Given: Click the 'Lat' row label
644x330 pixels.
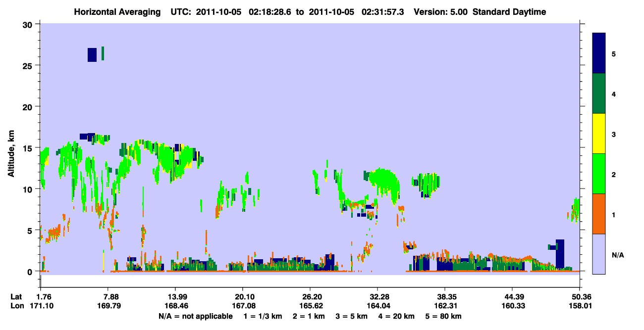Looking at the screenshot, I should click(16, 297).
